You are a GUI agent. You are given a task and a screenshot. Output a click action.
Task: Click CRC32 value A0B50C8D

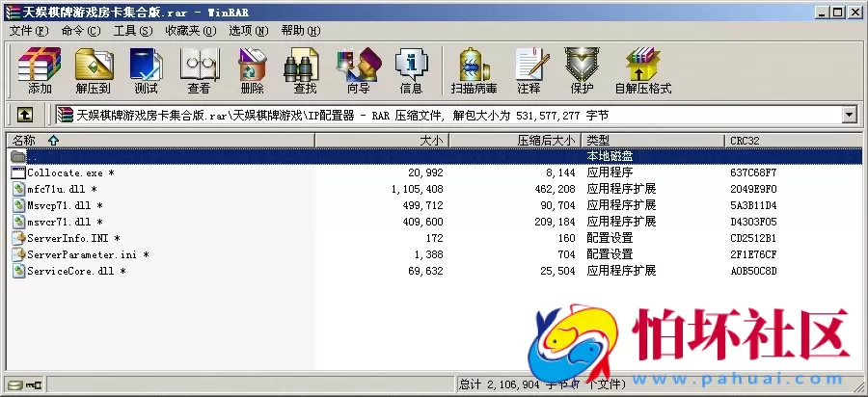point(753,271)
